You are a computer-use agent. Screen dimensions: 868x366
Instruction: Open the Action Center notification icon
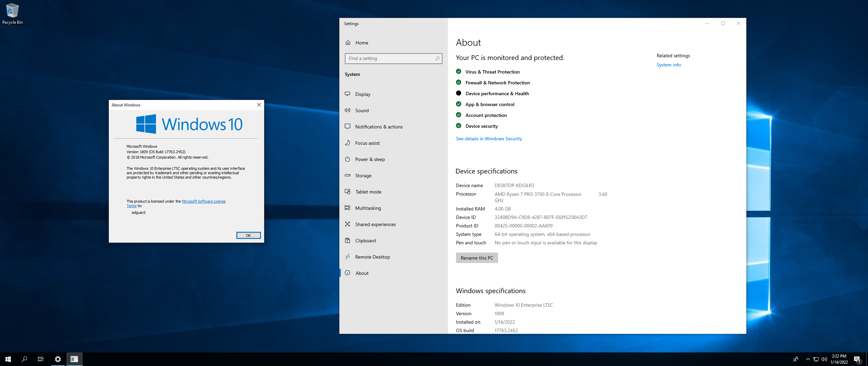point(857,359)
